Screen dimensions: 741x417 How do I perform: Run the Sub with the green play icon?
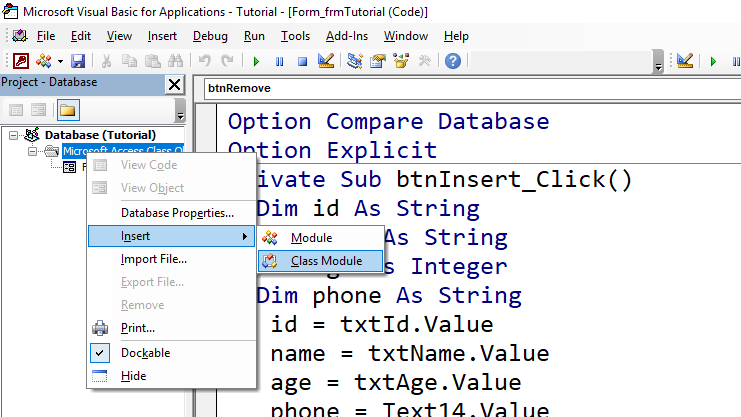click(x=256, y=61)
